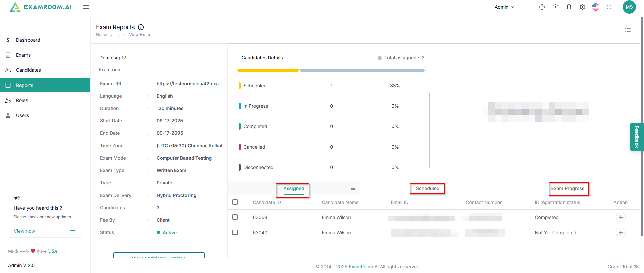The image size is (644, 273).
Task: Open the Admin role dropdown
Action: tap(504, 7)
